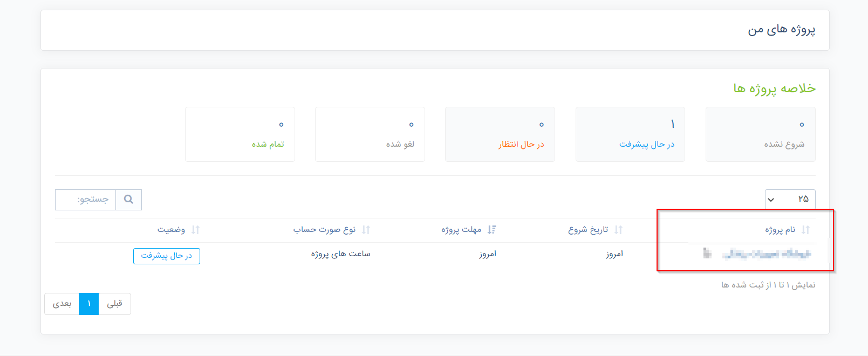Image resolution: width=868 pixels, height=356 pixels.
Task: Select the لغو شده summary card
Action: (x=370, y=134)
